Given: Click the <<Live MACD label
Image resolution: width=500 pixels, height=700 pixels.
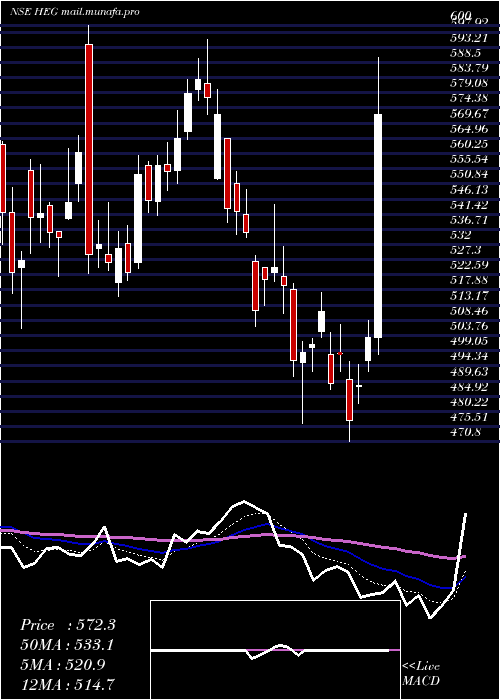Looking at the screenshot, I should coord(421,673).
